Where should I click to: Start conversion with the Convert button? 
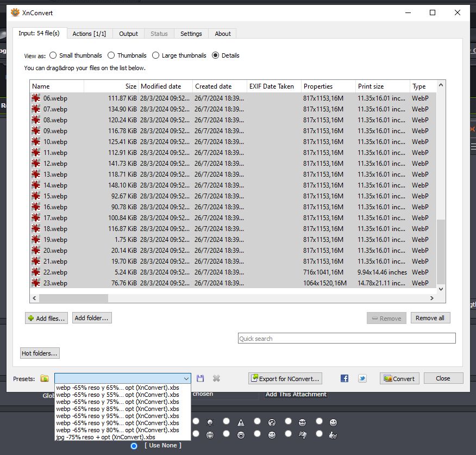click(x=399, y=378)
